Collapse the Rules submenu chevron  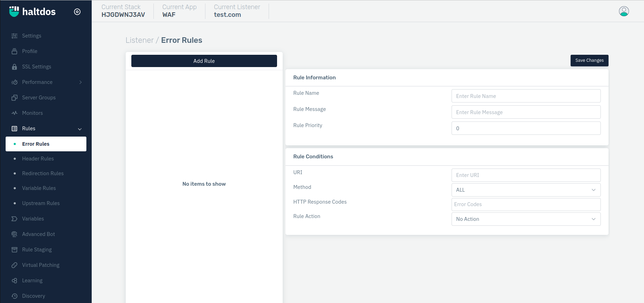click(80, 129)
